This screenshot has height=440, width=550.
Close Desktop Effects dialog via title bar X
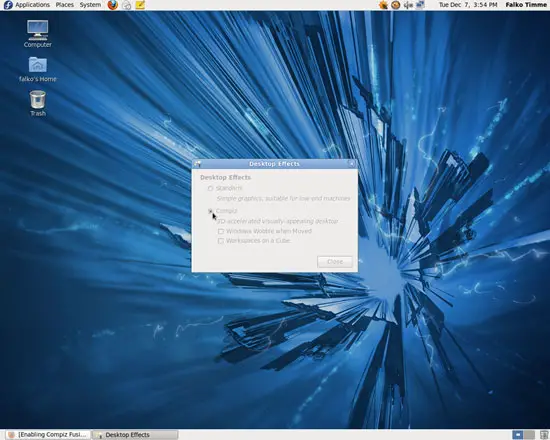click(351, 164)
